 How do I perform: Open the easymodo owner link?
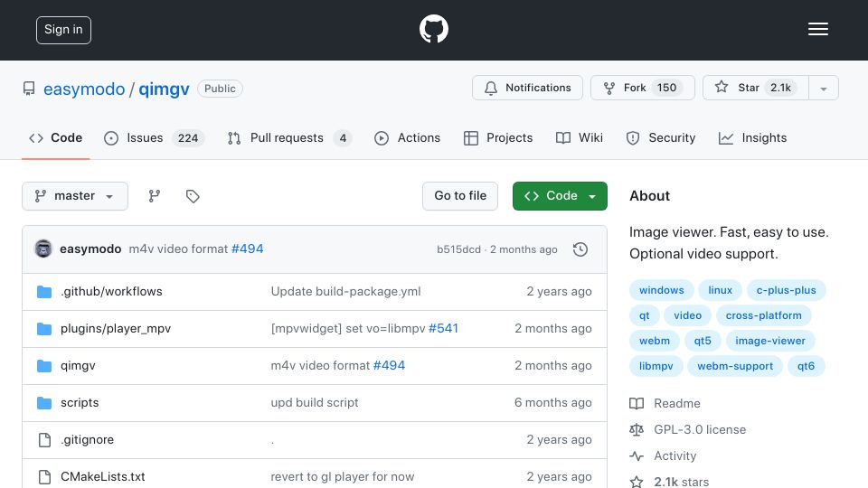pyautogui.click(x=84, y=89)
